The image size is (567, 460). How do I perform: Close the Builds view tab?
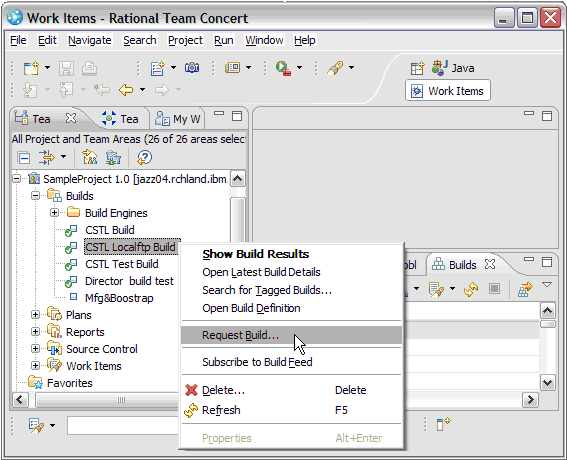click(x=490, y=264)
